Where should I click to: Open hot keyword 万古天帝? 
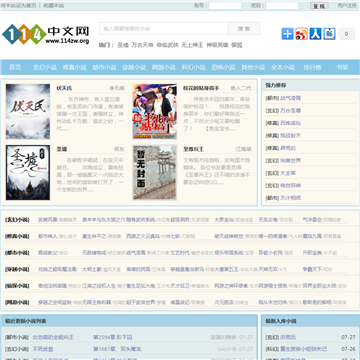click(x=142, y=45)
